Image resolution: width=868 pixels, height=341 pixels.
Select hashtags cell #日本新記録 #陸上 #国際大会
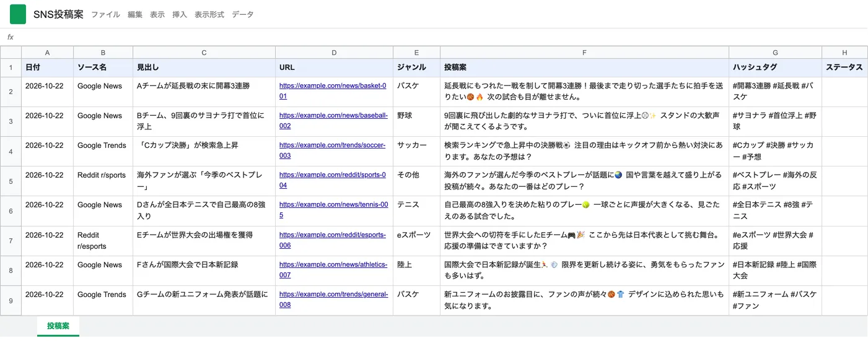775,270
